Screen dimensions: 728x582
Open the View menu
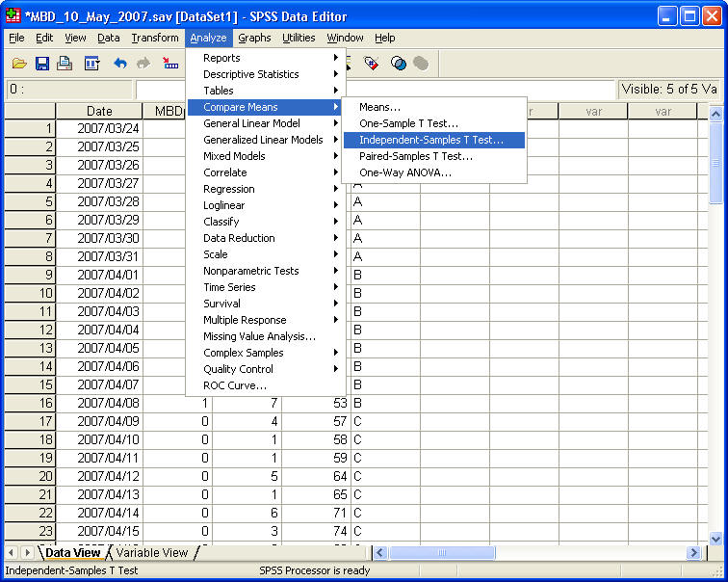point(75,38)
